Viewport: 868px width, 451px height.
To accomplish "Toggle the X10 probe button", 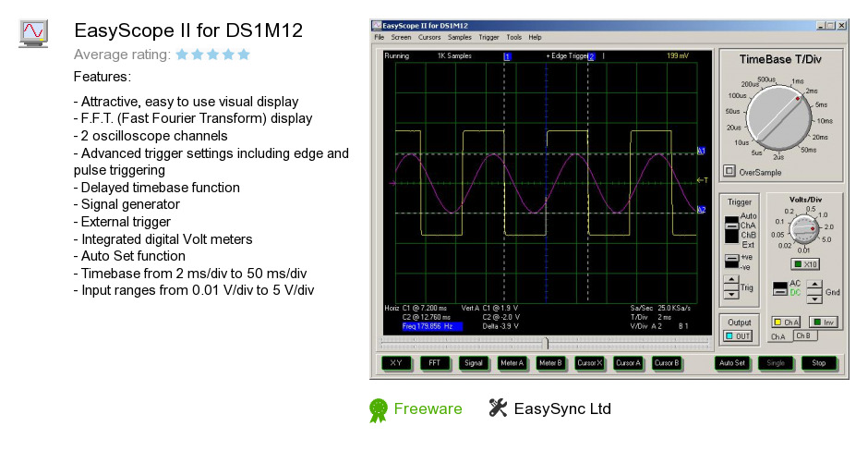I will tap(805, 264).
